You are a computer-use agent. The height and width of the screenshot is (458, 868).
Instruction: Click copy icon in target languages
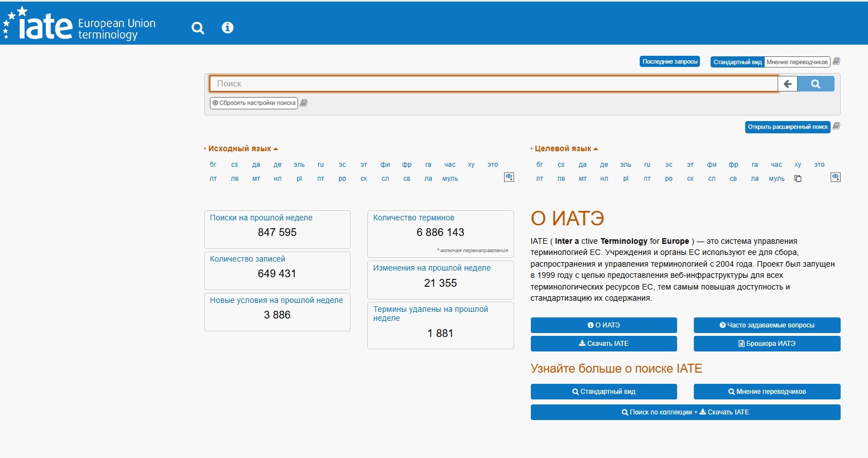tap(798, 179)
